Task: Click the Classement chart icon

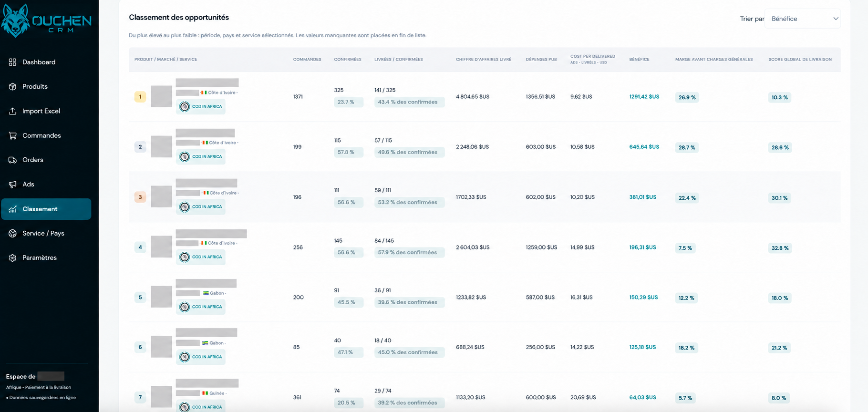Action: tap(12, 209)
